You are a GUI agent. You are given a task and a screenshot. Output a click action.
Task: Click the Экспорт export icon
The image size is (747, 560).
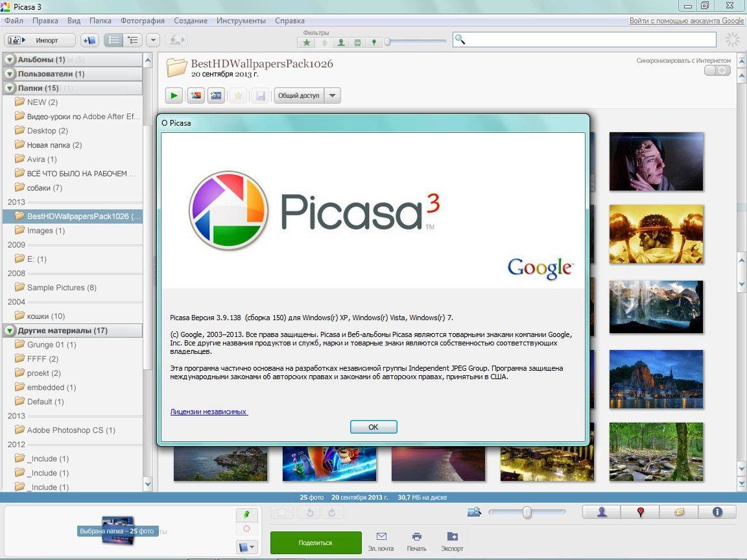tap(452, 542)
